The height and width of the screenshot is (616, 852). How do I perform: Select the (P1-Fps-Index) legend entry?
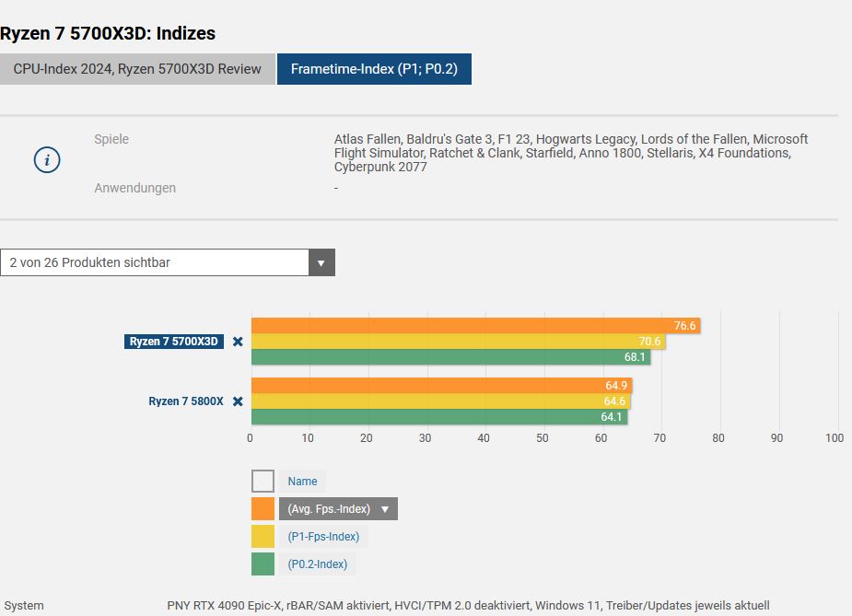click(x=323, y=537)
